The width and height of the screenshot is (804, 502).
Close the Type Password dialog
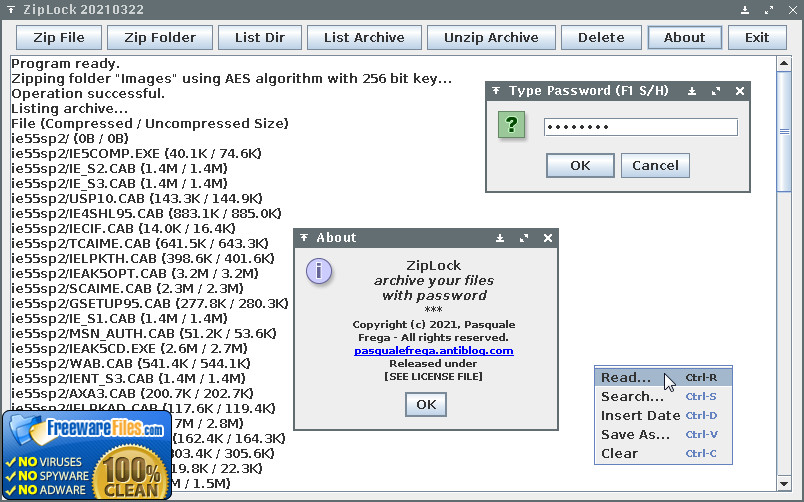(739, 91)
